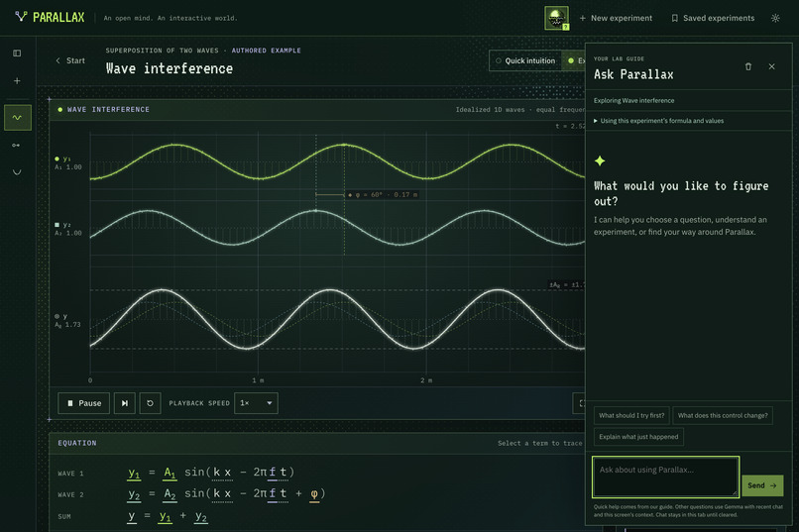Select y₂ in the Sum equation

pyautogui.click(x=201, y=517)
